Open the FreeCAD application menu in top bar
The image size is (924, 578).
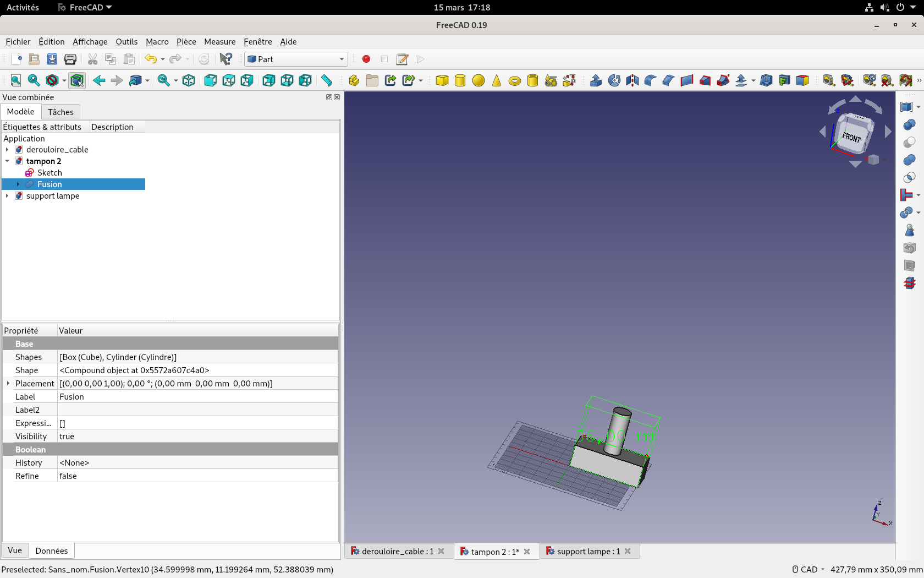coord(85,7)
